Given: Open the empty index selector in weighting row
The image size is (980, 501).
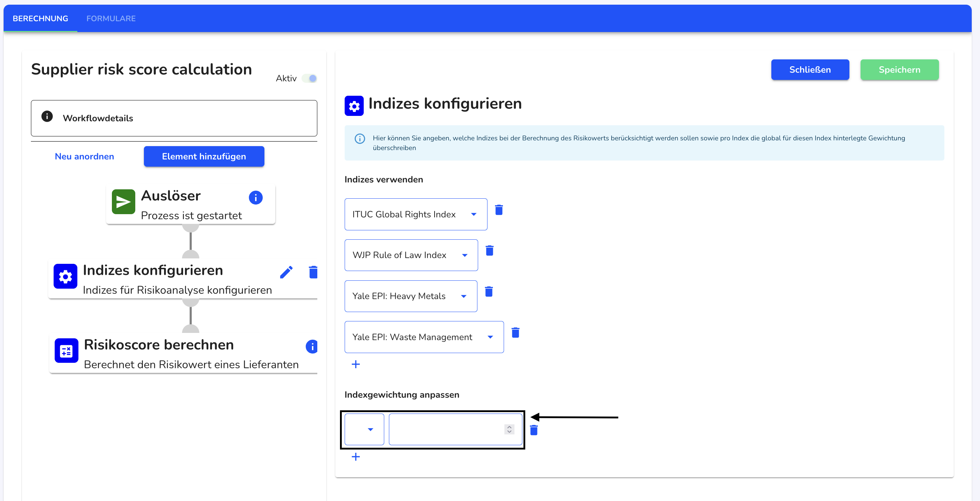Looking at the screenshot, I should pyautogui.click(x=364, y=429).
